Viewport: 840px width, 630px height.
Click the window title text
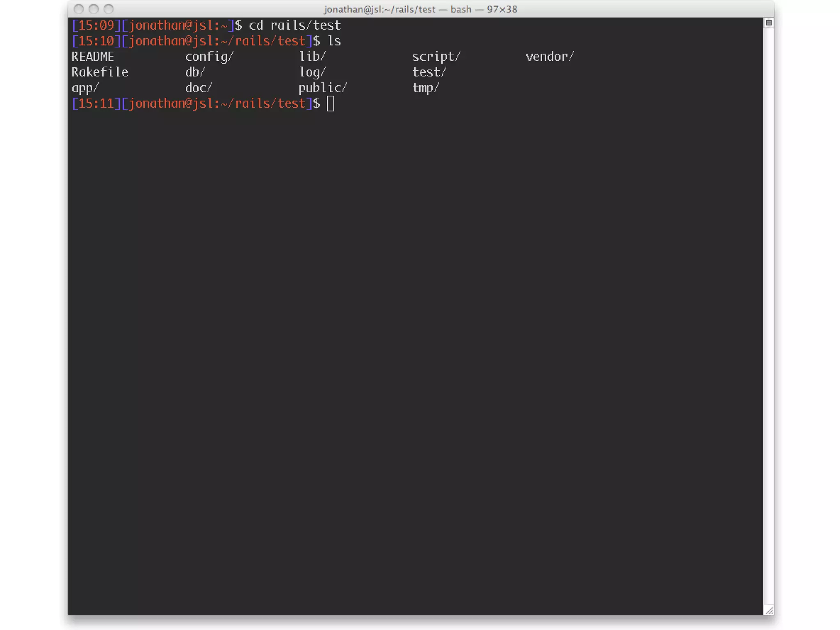click(420, 9)
